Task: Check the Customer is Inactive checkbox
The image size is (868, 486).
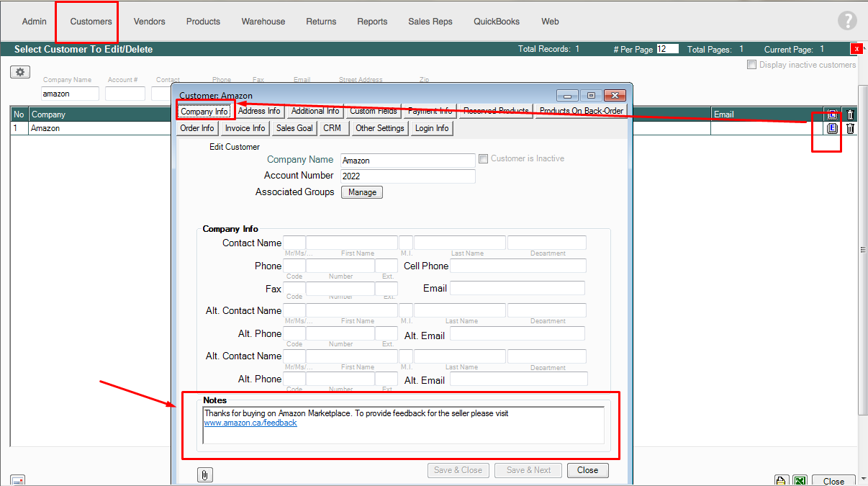Action: (x=484, y=159)
